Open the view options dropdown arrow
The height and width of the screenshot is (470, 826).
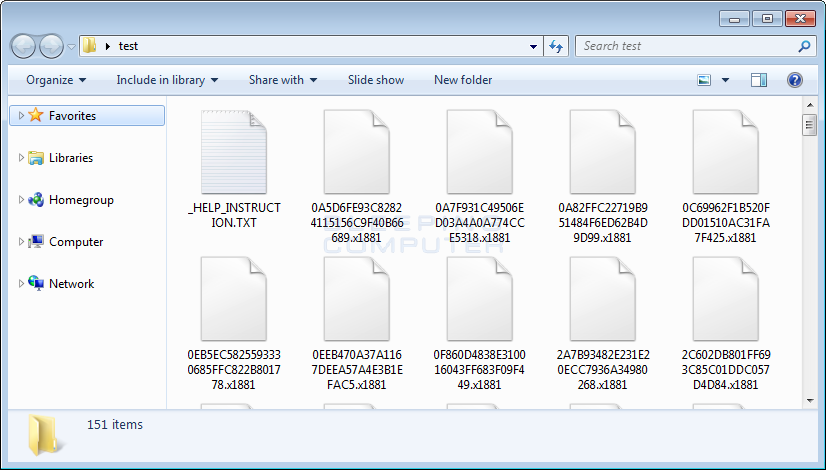[x=725, y=80]
